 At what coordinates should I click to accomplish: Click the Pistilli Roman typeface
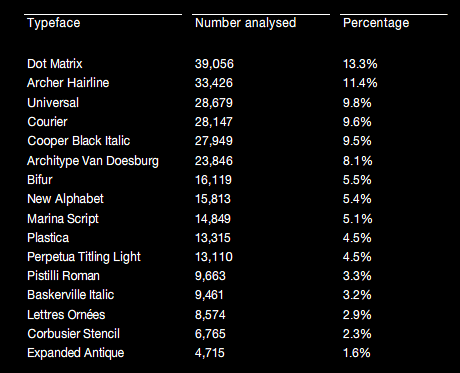[x=63, y=276]
